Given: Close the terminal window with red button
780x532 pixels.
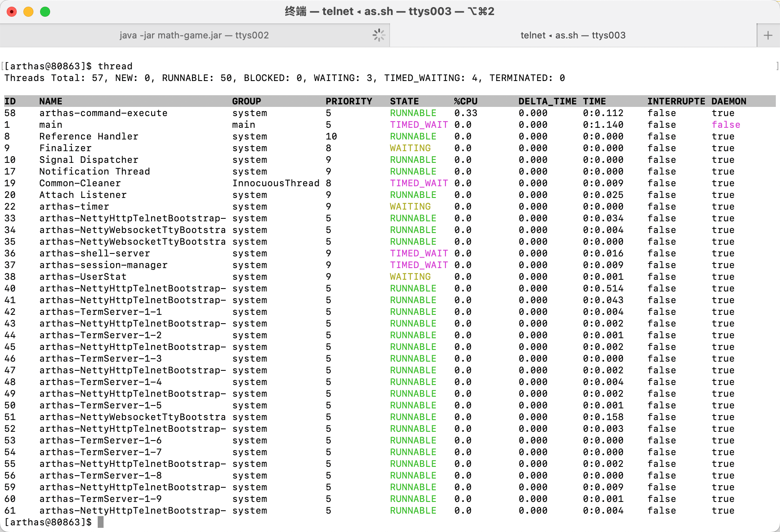Looking at the screenshot, I should pos(12,12).
